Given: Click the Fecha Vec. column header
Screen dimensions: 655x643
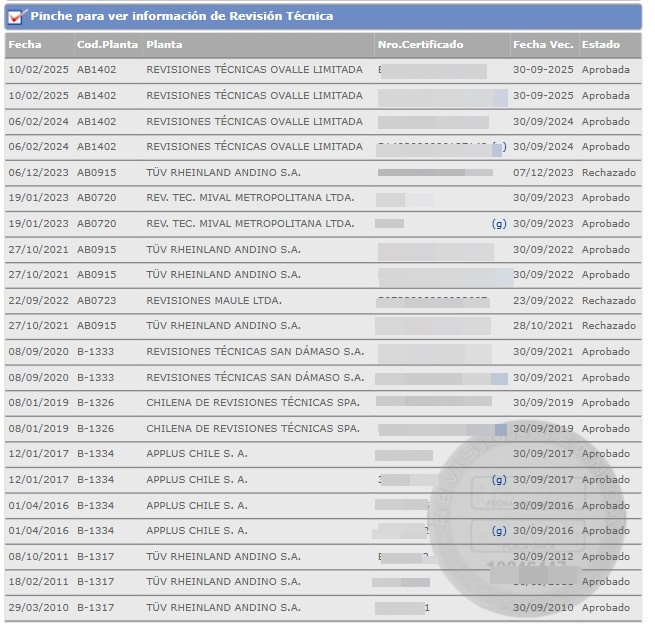Looking at the screenshot, I should tap(543, 45).
